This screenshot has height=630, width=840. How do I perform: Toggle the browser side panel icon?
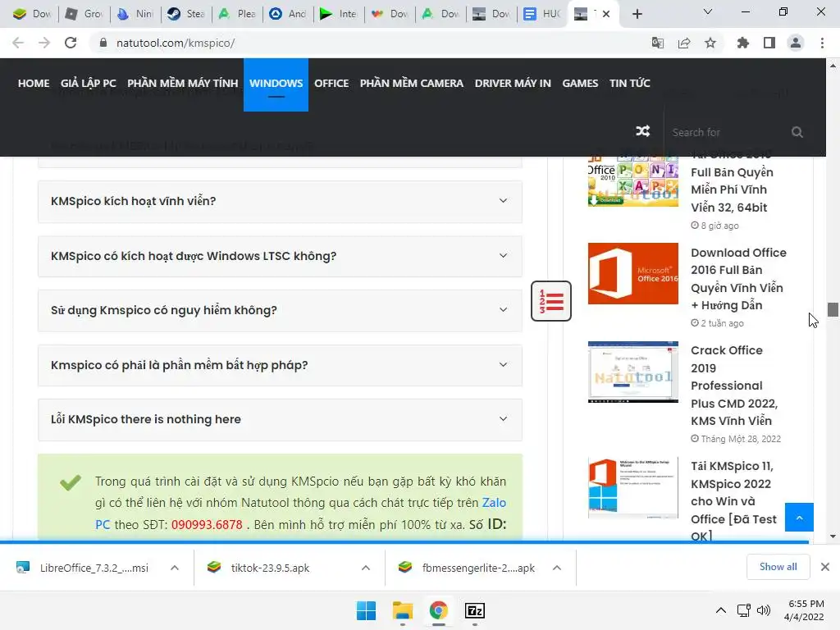(769, 43)
